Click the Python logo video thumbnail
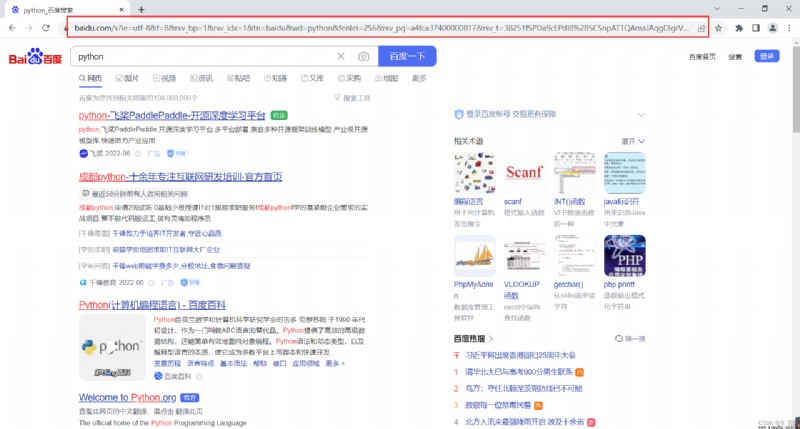The height and width of the screenshot is (429, 800). 112,347
